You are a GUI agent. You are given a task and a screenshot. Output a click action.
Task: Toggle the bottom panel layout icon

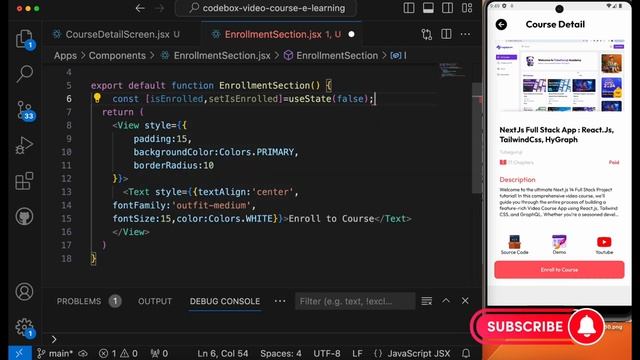428,8
